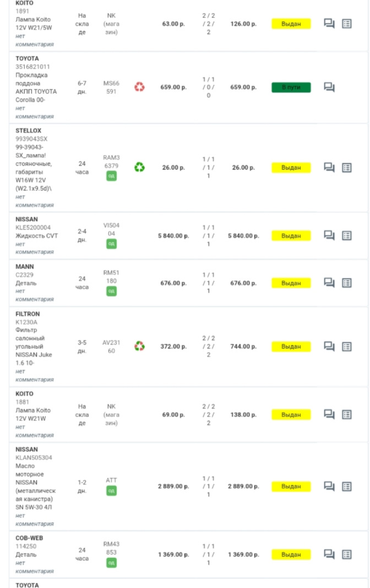Click 'Выдан' status for COB-WEB row

pyautogui.click(x=291, y=554)
